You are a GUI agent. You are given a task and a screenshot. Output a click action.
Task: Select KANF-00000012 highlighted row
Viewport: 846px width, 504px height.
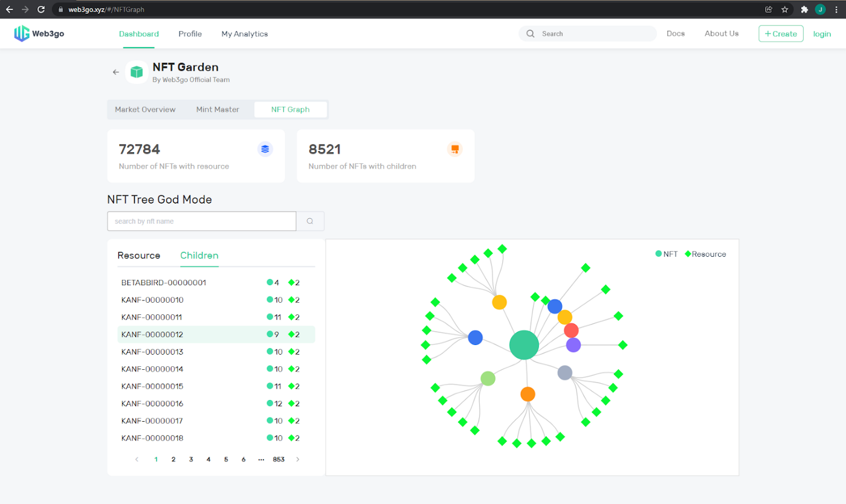click(216, 334)
